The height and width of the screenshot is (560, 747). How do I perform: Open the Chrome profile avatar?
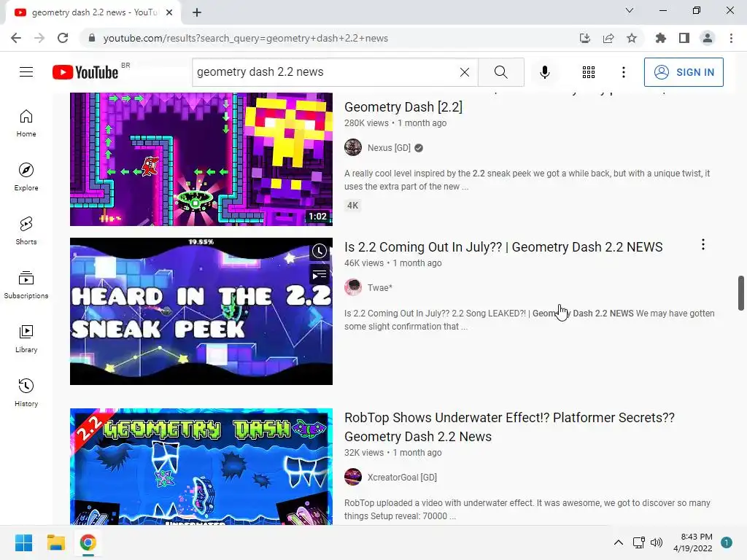click(x=708, y=38)
